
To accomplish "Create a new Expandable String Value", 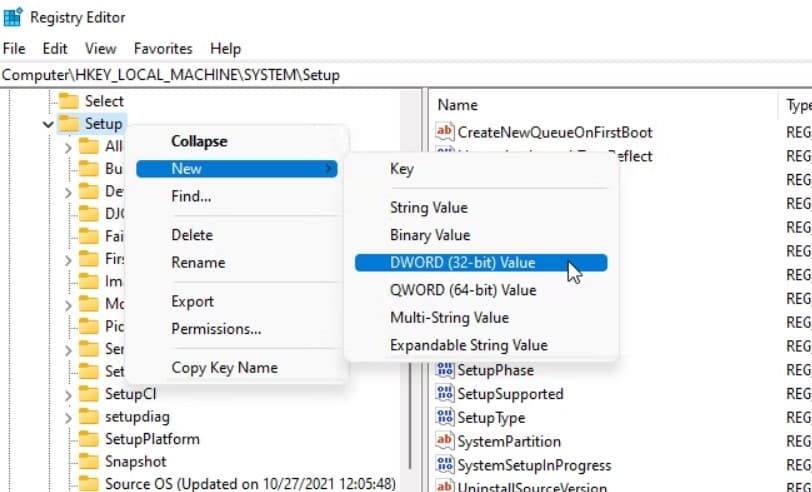I will pos(469,345).
